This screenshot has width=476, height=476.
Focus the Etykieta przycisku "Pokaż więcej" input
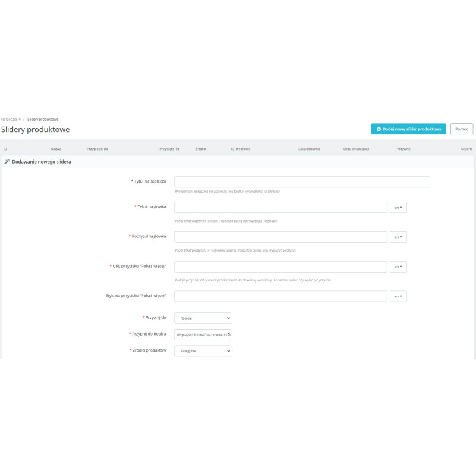[280, 296]
